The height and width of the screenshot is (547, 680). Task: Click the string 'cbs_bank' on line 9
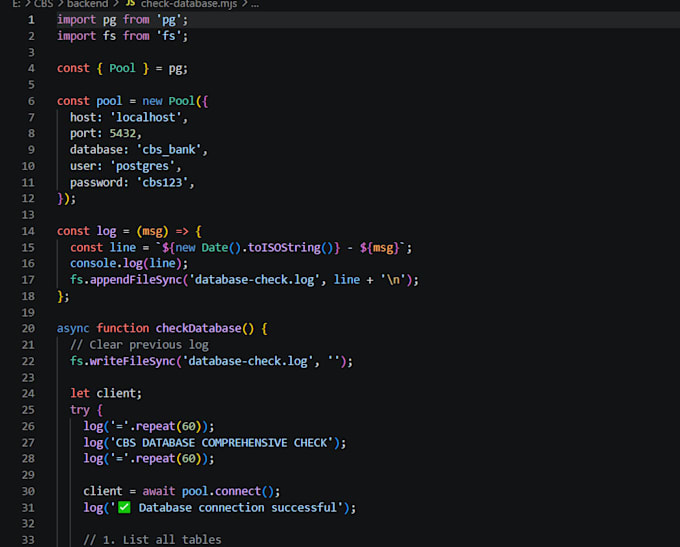point(168,150)
